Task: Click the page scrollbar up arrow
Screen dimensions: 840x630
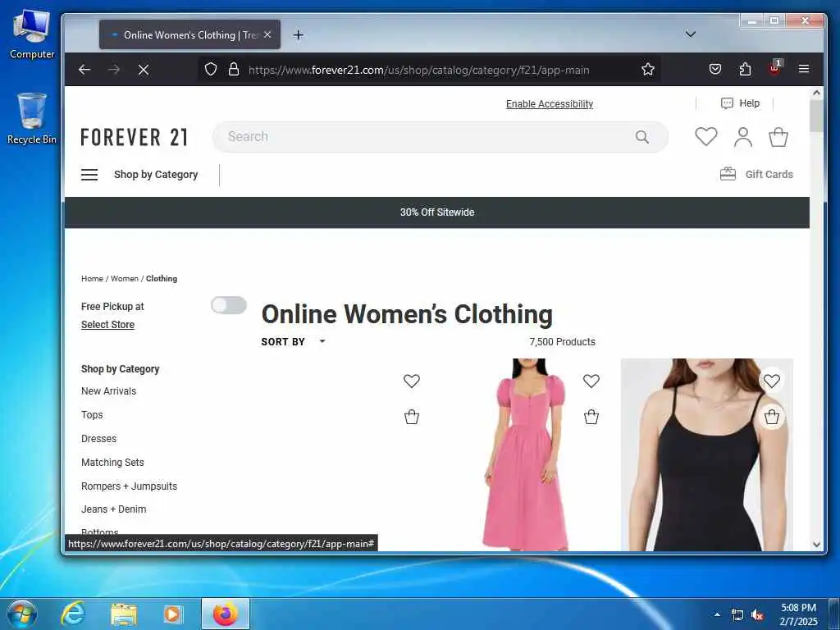Action: (x=816, y=93)
